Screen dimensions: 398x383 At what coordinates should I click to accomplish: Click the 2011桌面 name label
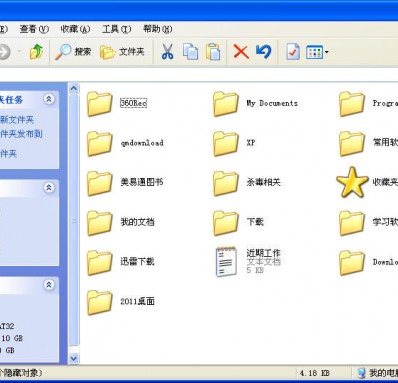pos(137,301)
